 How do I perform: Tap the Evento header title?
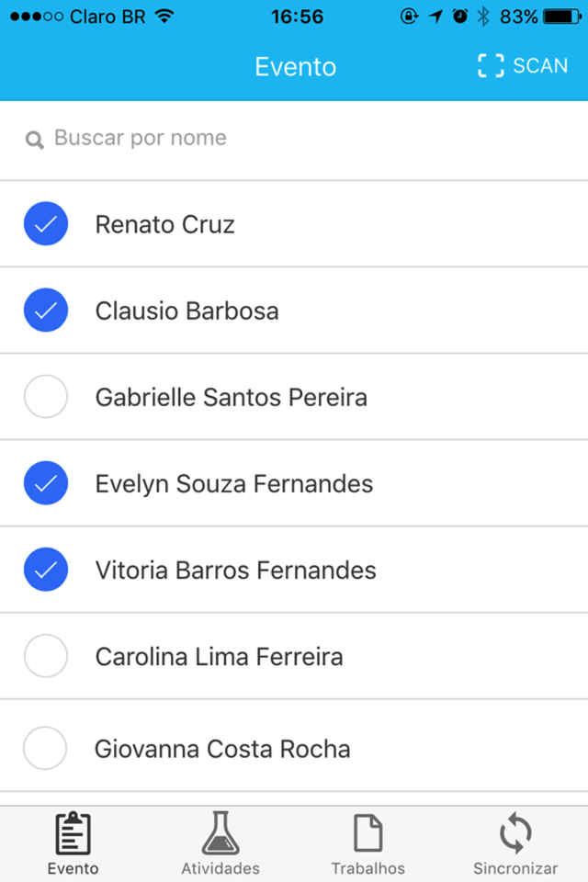click(296, 67)
